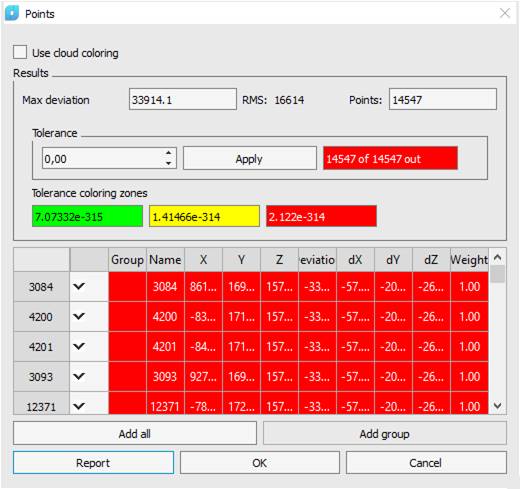Click scrollbar up arrow in points table
The height and width of the screenshot is (489, 520).
coord(498,257)
